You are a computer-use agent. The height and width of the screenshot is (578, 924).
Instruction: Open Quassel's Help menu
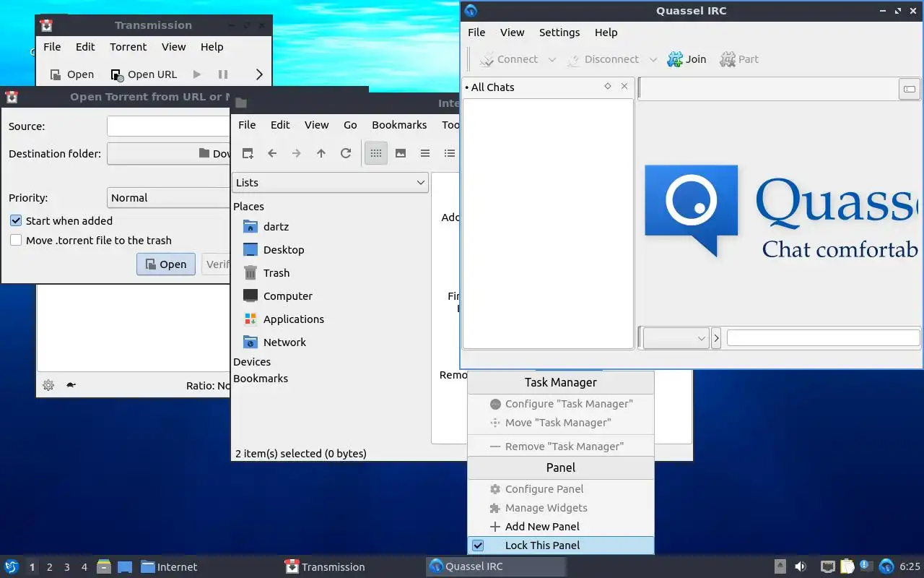(606, 33)
